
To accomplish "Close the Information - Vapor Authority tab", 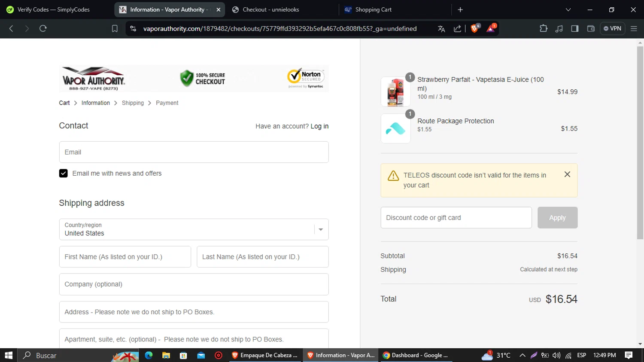I will (x=219, y=9).
